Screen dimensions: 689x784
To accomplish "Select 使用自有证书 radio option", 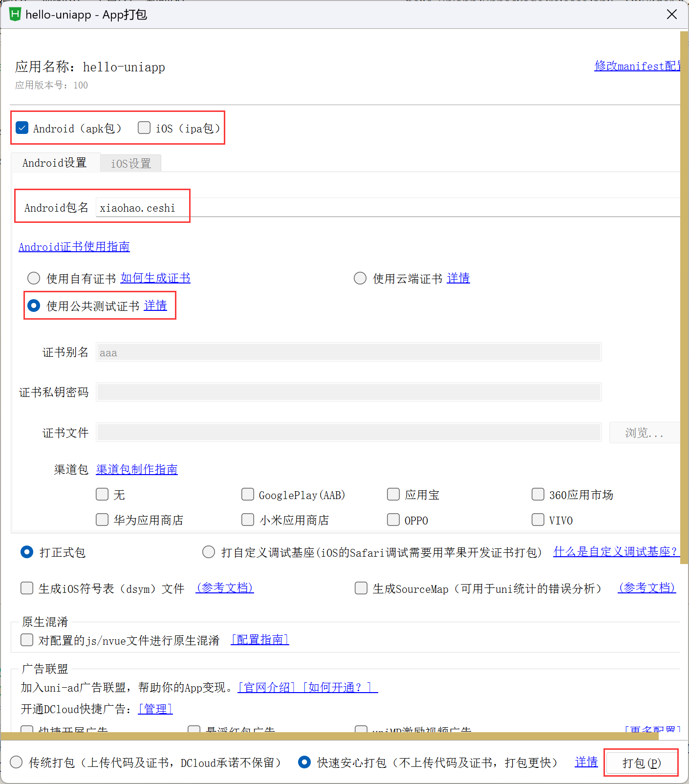I will point(34,279).
